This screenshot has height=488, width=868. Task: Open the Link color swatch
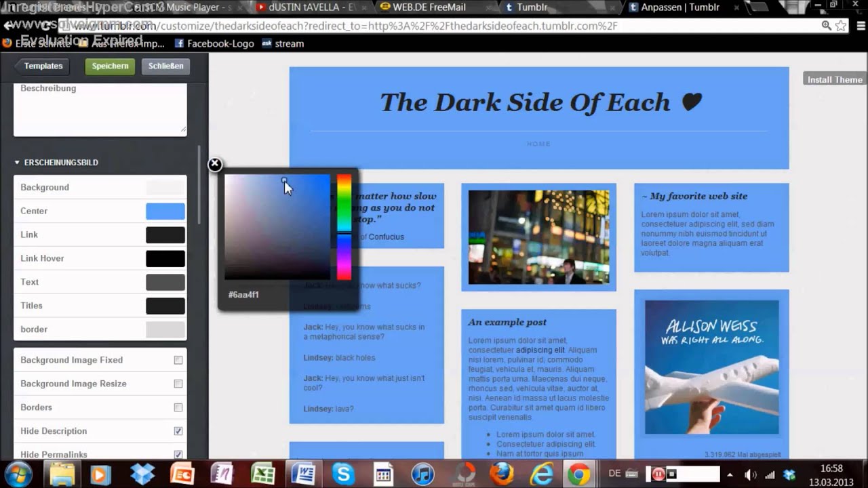pyautogui.click(x=165, y=235)
